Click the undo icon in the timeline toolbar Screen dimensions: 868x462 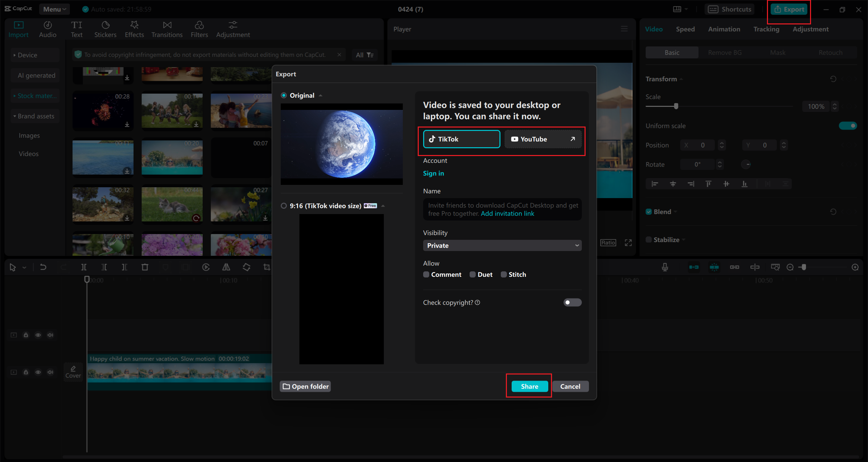coord(43,267)
